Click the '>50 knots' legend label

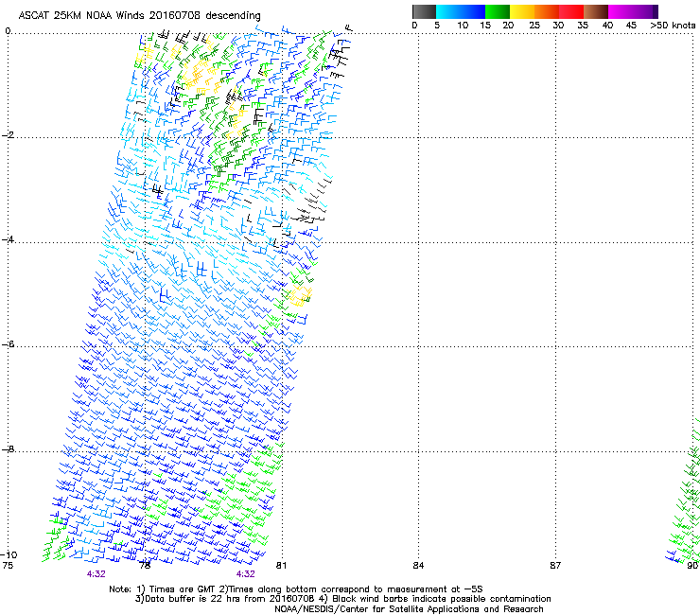coord(673,26)
